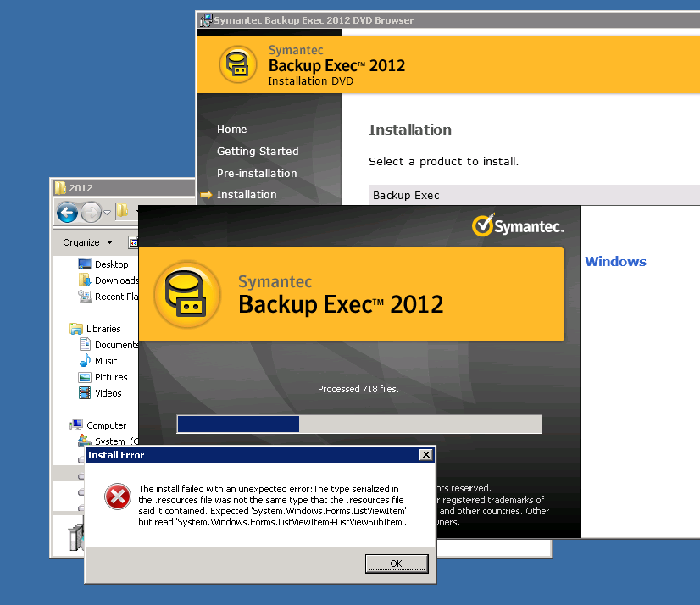Click Backup Exec database icon in DVD browser header
Viewport: 700px width, 605px height.
point(238,65)
